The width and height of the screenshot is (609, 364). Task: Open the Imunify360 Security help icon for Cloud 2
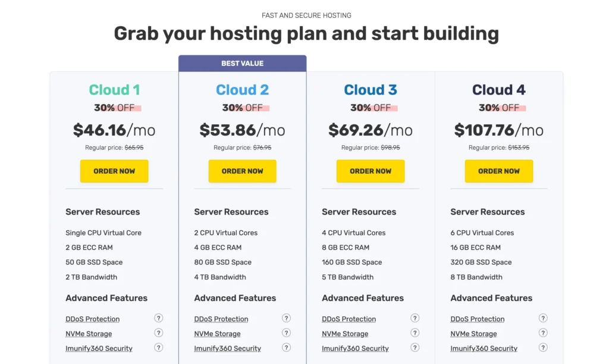point(286,347)
